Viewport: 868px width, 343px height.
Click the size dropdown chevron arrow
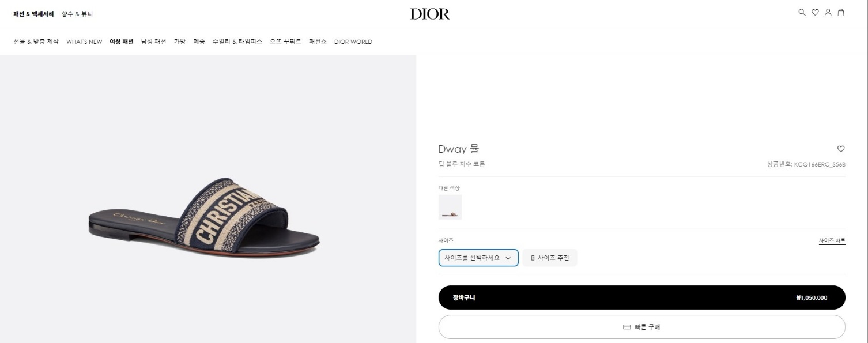508,258
